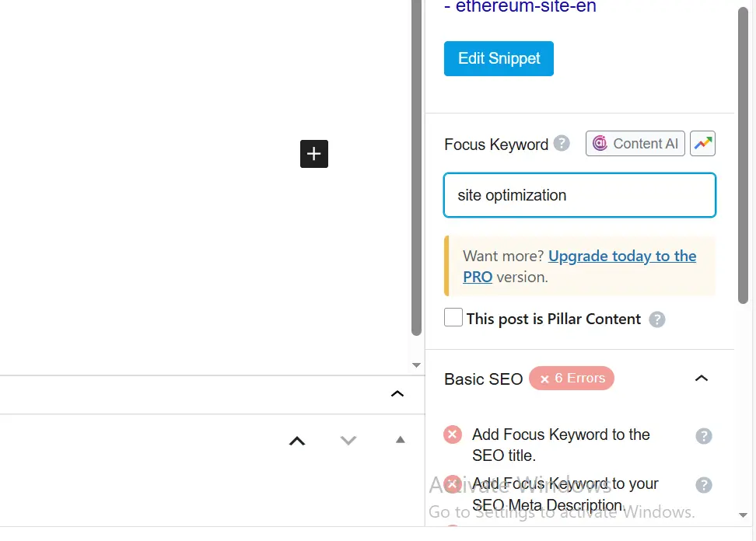Open Content AI in Rank Math
The width and height of the screenshot is (756, 541).
[x=635, y=143]
